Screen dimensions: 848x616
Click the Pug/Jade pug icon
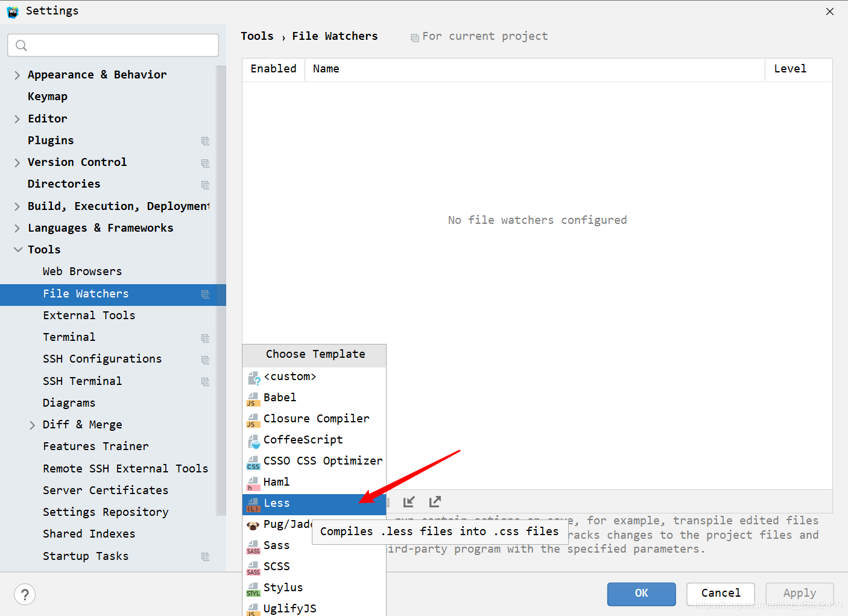coord(253,526)
